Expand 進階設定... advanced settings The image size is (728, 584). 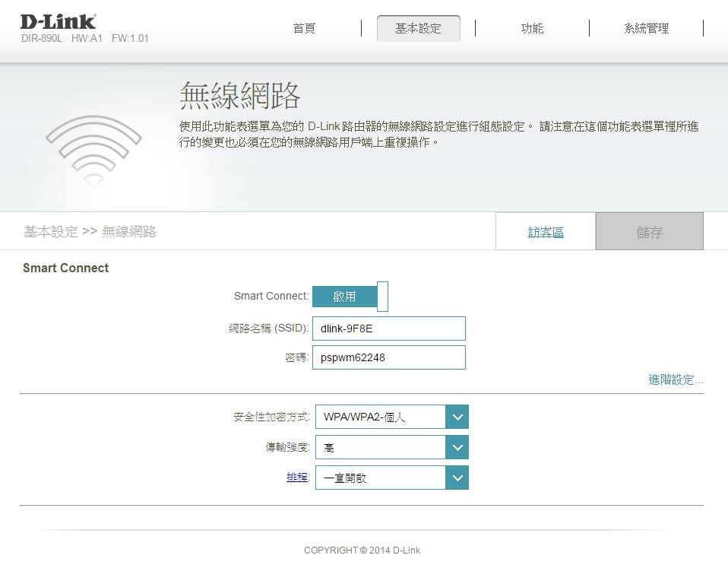pyautogui.click(x=675, y=379)
